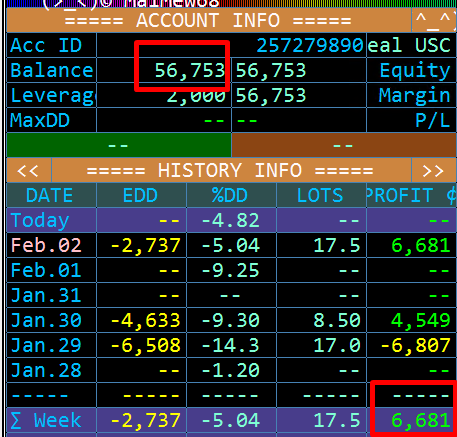Click the P/L label
The width and height of the screenshot is (457, 437).
click(433, 120)
